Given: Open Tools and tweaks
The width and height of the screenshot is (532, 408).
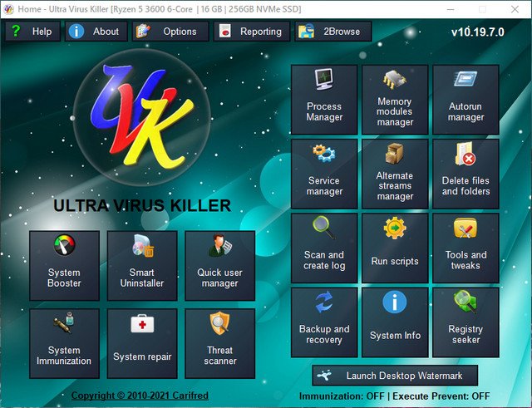Looking at the screenshot, I should (465, 248).
